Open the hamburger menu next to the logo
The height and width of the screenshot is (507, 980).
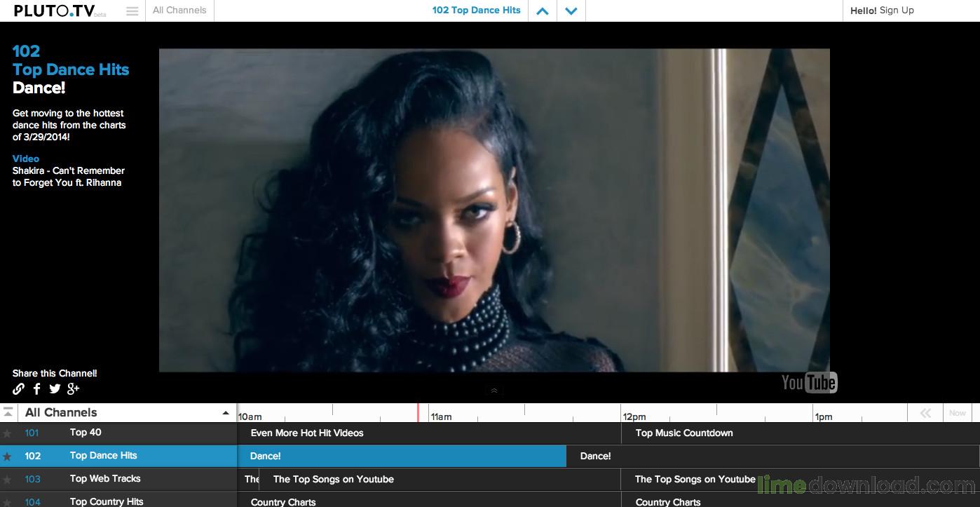[132, 11]
